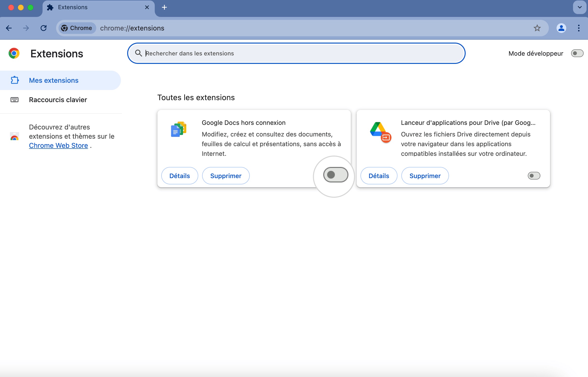588x377 pixels.
Task: Click the Google Docs hors connexion icon
Action: point(179,129)
